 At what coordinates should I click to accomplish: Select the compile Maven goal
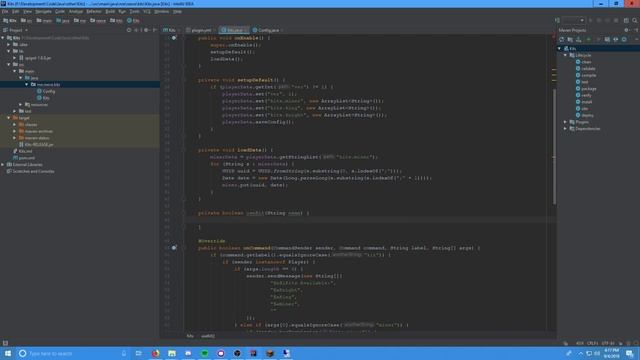(x=589, y=75)
